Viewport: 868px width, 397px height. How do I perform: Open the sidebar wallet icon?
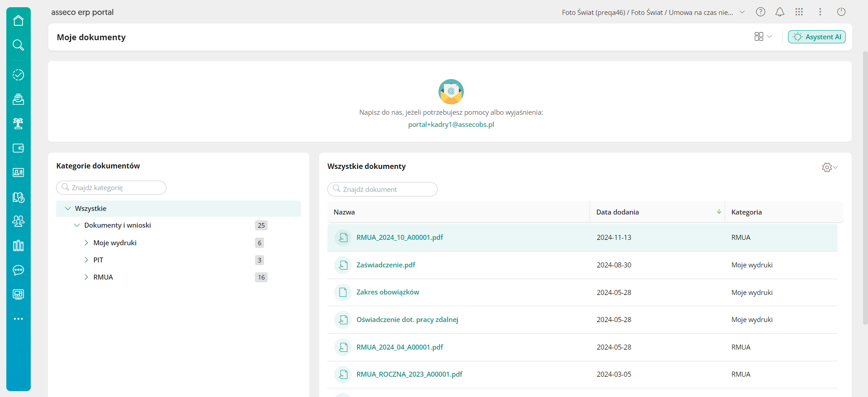click(x=19, y=148)
